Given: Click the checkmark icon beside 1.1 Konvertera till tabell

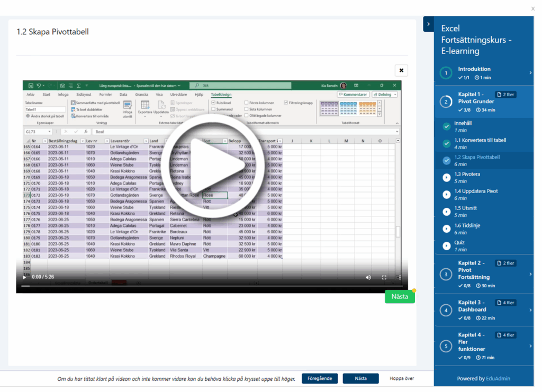Looking at the screenshot, I should [x=447, y=143].
